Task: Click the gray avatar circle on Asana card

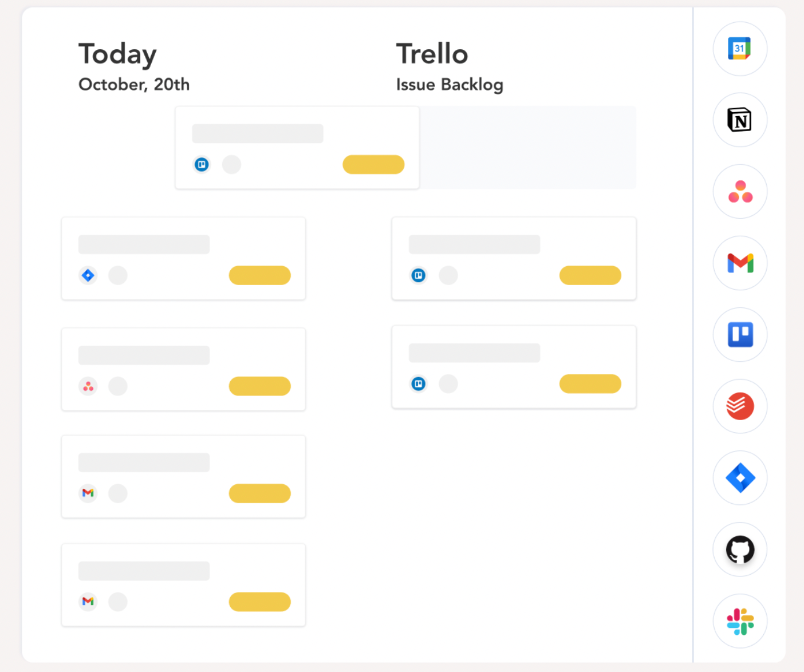Action: pos(118,386)
